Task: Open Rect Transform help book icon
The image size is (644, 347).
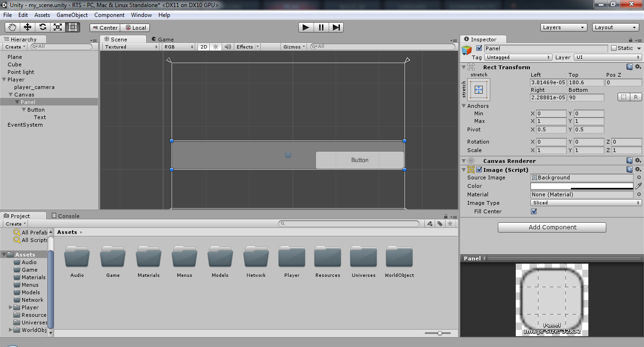Action: (x=629, y=67)
